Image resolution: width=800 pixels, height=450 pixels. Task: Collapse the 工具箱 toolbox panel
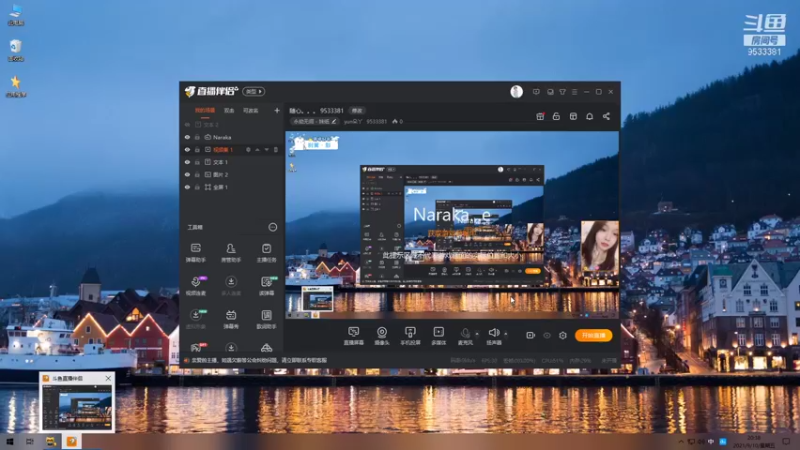[x=273, y=227]
